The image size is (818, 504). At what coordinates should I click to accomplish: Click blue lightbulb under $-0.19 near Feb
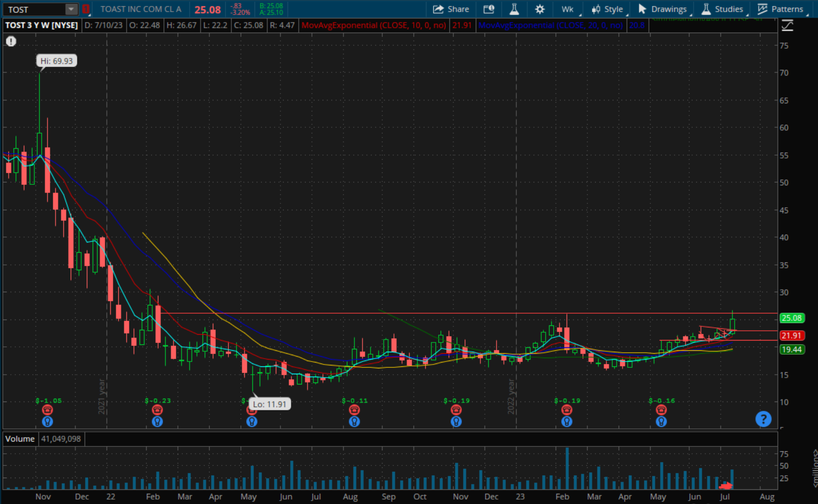[x=566, y=422]
